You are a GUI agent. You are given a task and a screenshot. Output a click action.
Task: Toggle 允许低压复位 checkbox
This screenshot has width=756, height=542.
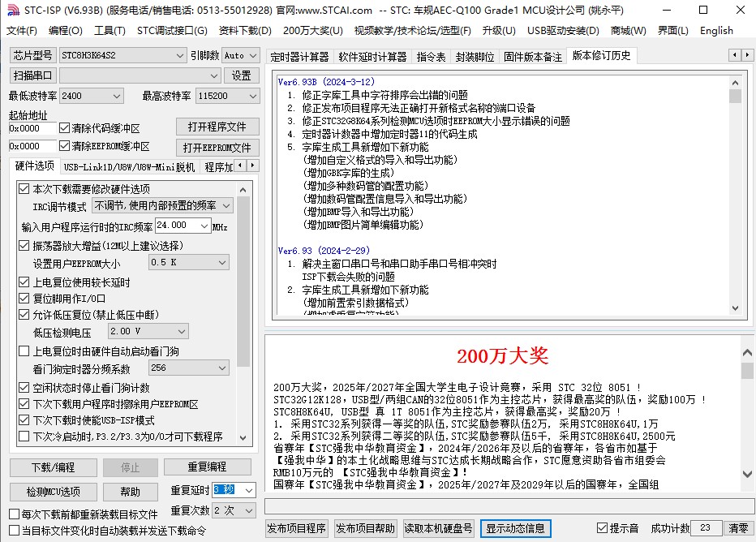click(24, 315)
